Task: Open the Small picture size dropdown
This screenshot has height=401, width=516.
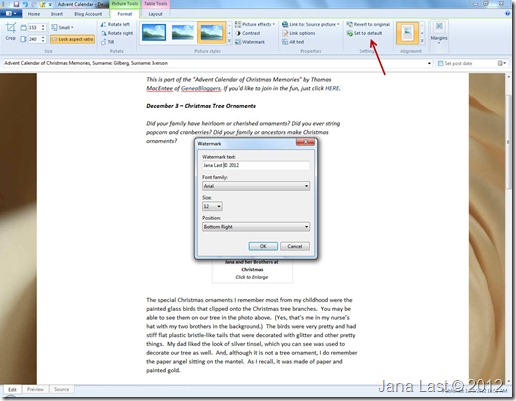Action: point(62,27)
